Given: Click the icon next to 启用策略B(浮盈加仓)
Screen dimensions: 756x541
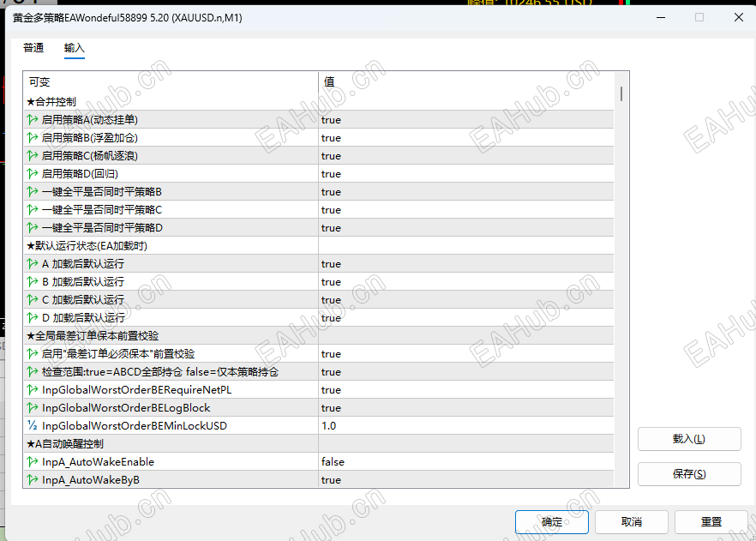Looking at the screenshot, I should (x=33, y=138).
